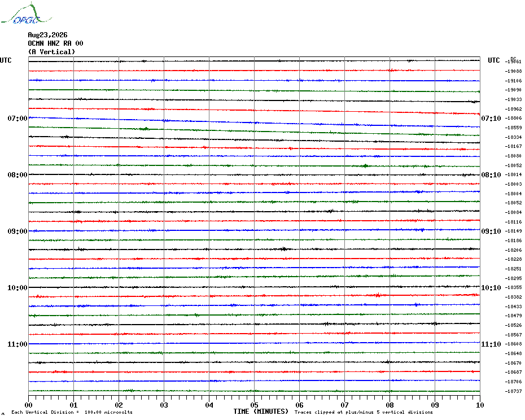
Task: Click the DC value -18228
Action: 513,260
